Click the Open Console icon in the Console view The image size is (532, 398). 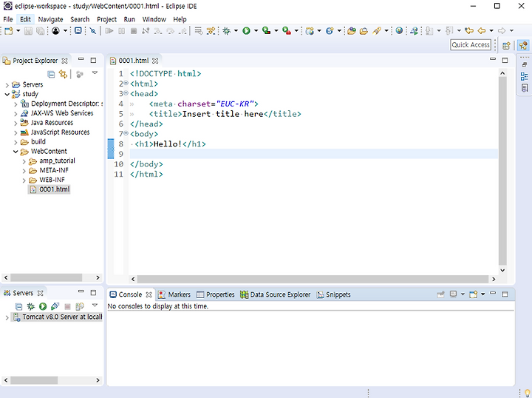pyautogui.click(x=474, y=294)
